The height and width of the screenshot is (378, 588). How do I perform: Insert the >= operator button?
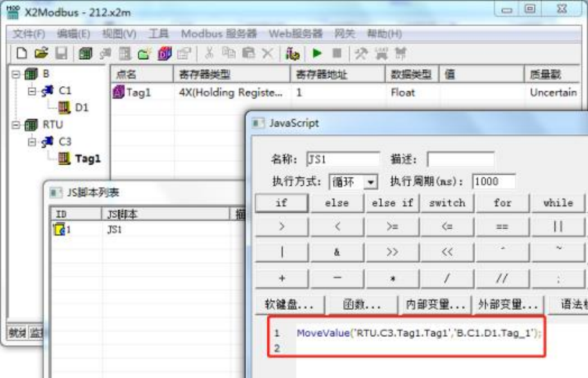[392, 227]
